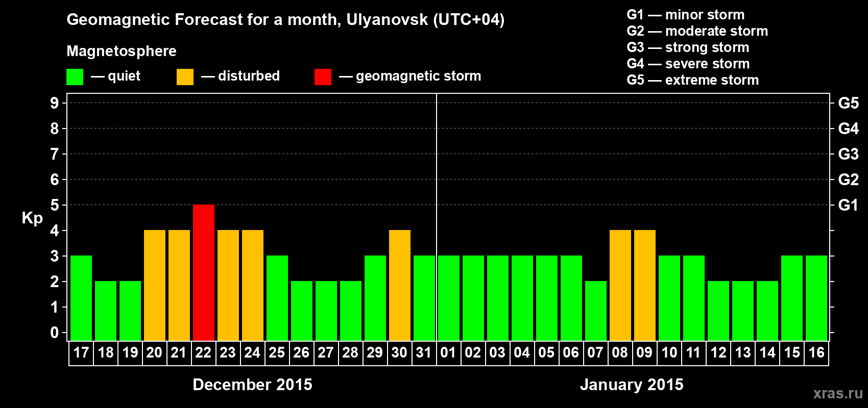This screenshot has height=408, width=868.
Task: Click 'G5 — extreme storm' legend text
Action: click(x=693, y=80)
